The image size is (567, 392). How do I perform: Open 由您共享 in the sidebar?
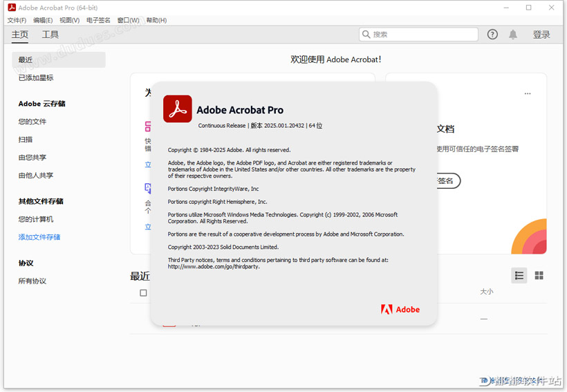point(32,158)
